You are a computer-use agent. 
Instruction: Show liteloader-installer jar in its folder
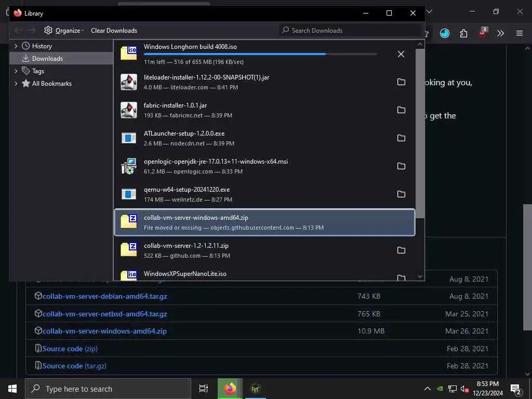click(401, 82)
